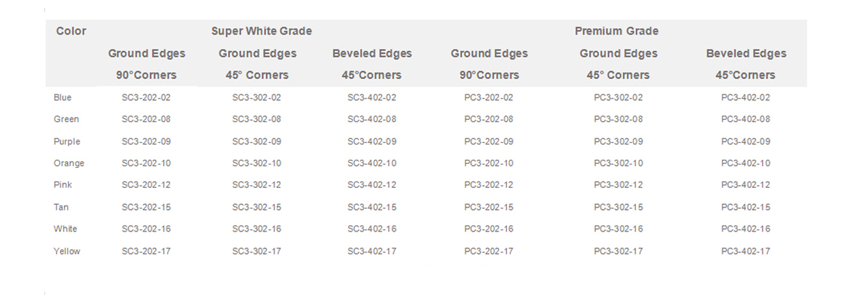Image resolution: width=868 pixels, height=295 pixels.
Task: Click the Yellow color label
Action: tap(67, 251)
